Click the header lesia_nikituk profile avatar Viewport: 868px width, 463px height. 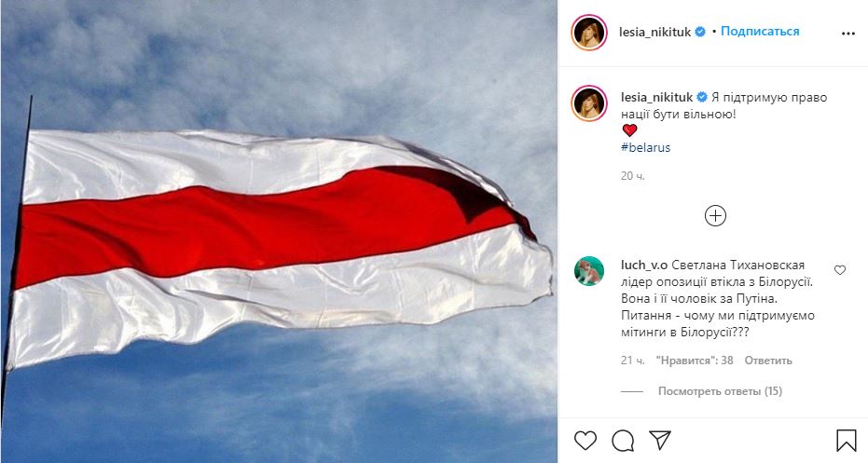point(589,33)
